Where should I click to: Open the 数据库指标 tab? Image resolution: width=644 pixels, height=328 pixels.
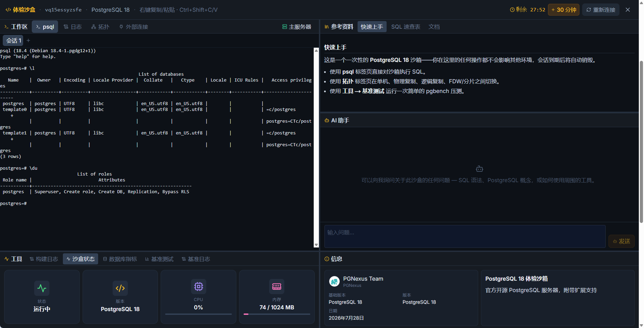pyautogui.click(x=120, y=259)
